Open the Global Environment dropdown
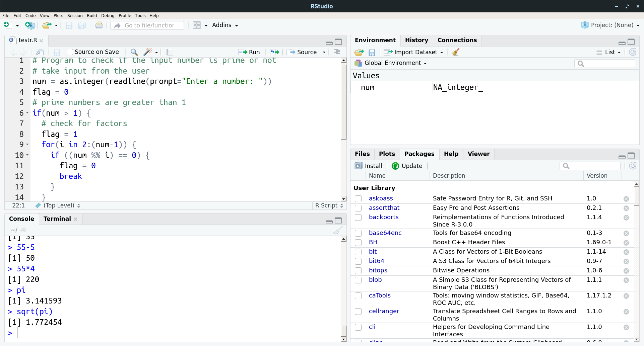The width and height of the screenshot is (644, 346). 391,63
